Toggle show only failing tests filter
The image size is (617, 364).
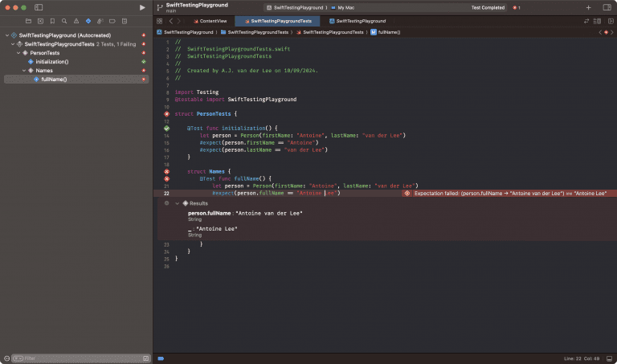[x=145, y=358]
